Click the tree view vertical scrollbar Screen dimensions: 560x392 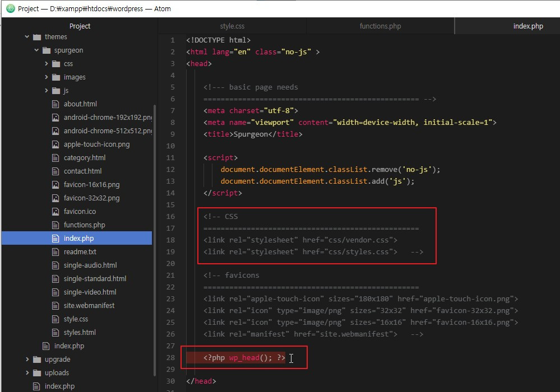155,240
